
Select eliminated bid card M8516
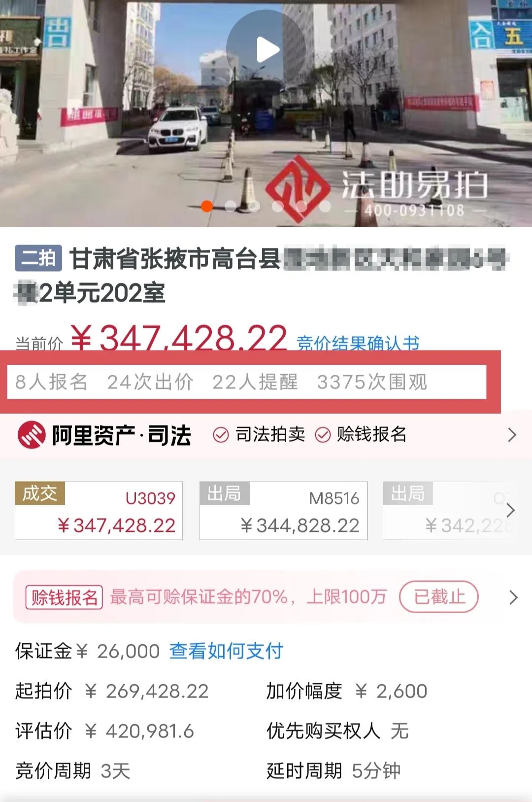(284, 511)
